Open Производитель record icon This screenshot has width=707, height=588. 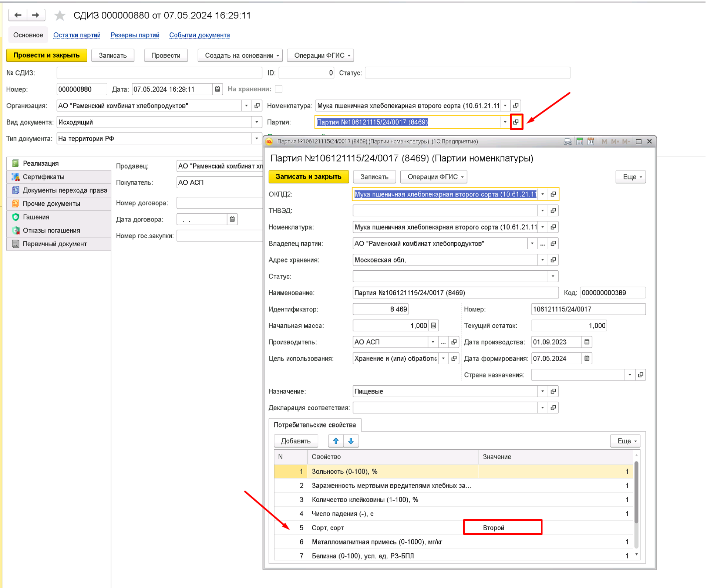point(454,342)
